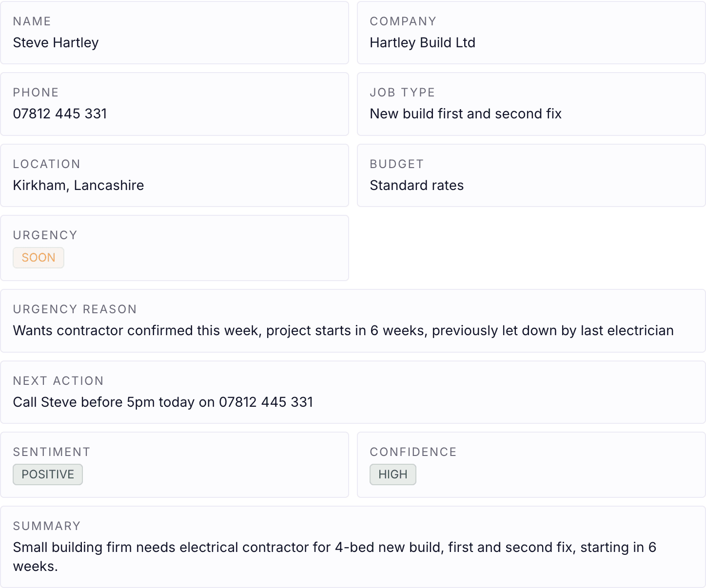Viewport: 706px width, 588px height.
Task: Click the URGENCY REASON heading
Action: click(75, 309)
